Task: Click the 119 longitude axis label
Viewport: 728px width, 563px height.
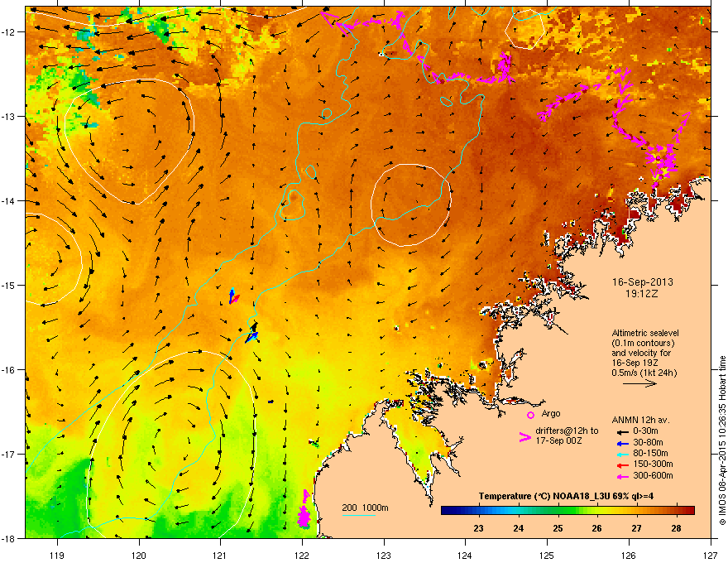Action: [57, 555]
